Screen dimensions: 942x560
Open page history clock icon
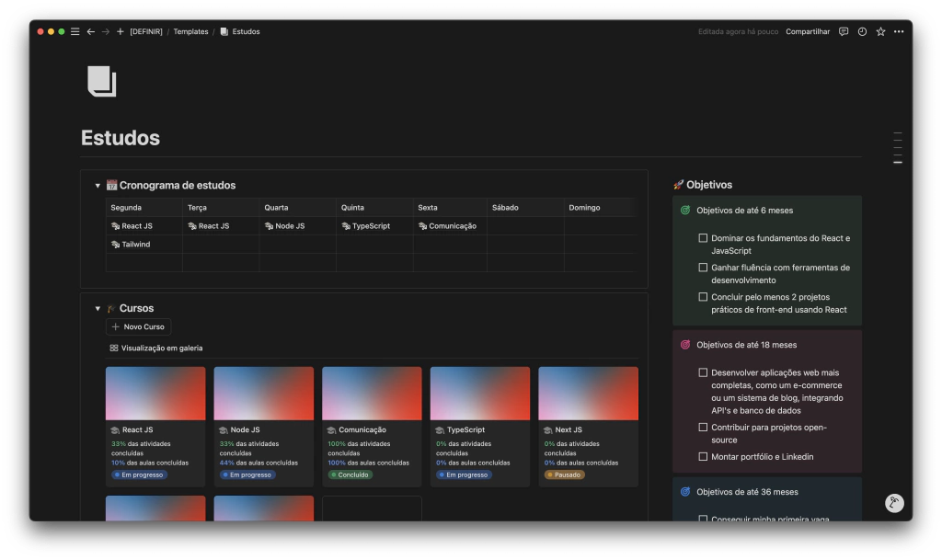coord(862,31)
